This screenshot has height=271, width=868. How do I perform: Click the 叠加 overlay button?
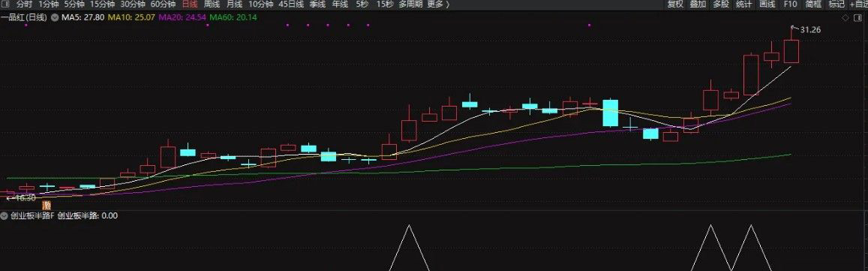point(698,5)
